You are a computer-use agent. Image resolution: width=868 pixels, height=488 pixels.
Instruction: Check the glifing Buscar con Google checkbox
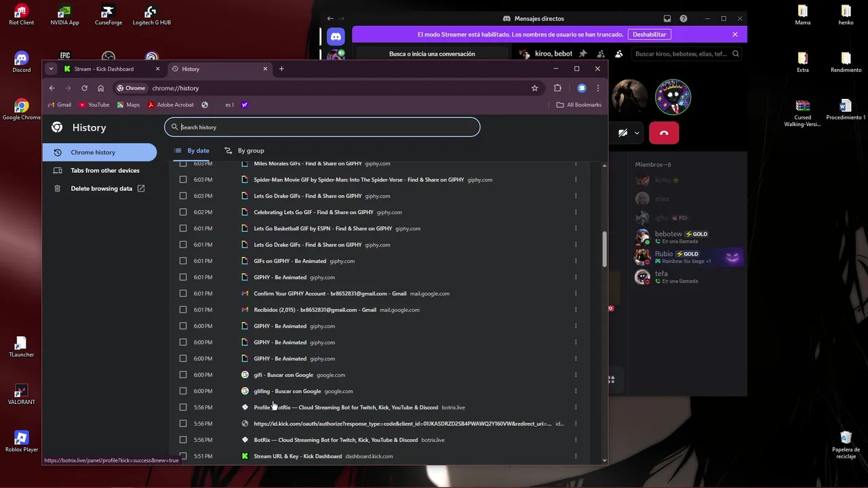[183, 391]
